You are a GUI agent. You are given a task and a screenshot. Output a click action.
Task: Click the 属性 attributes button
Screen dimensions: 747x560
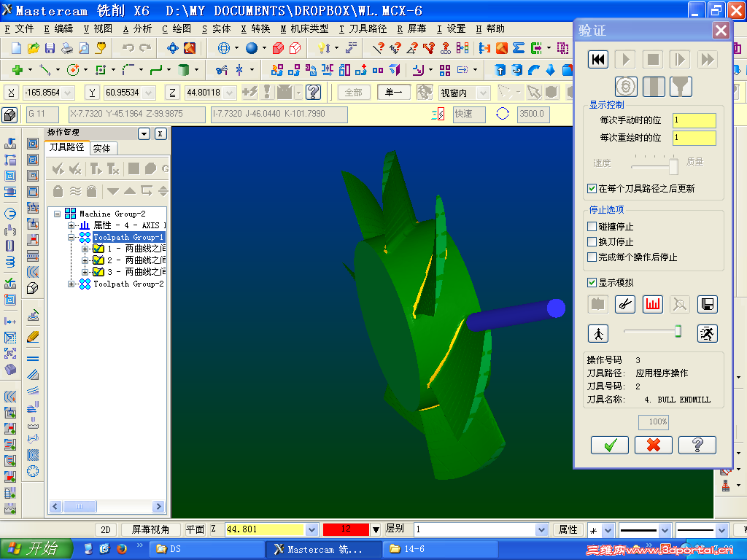pos(568,529)
